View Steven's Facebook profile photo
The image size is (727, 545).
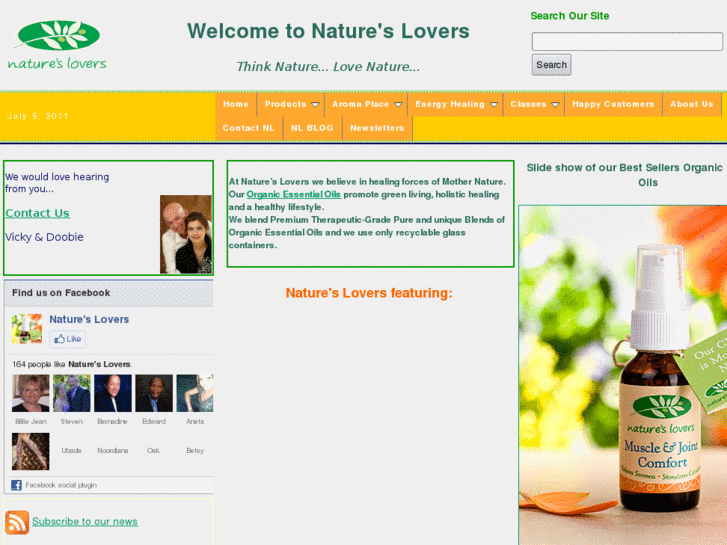tap(72, 393)
